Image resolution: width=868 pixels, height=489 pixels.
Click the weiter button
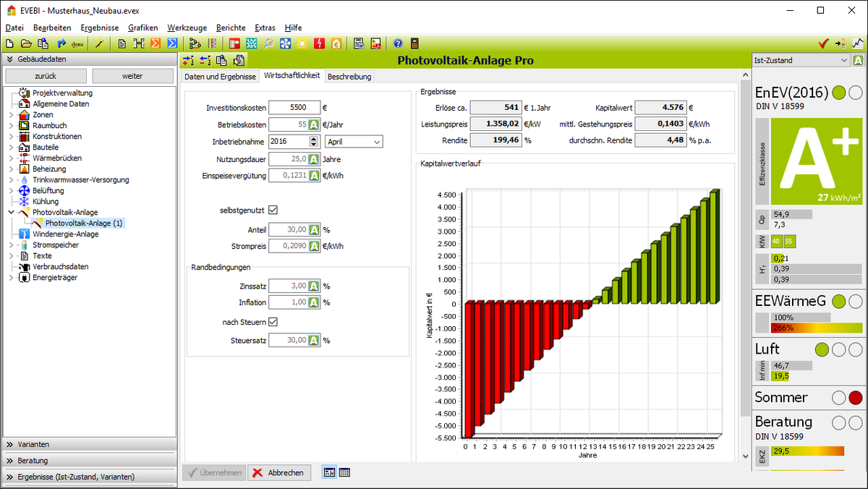pos(132,76)
